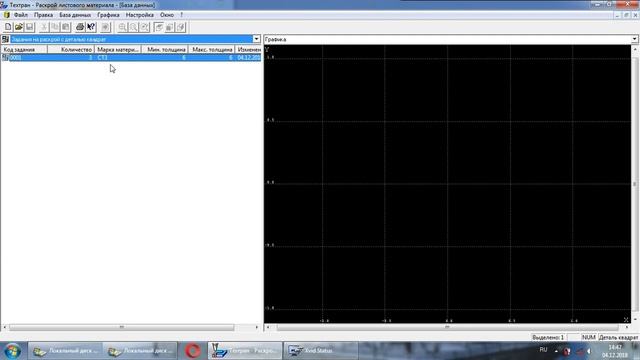Sort by Код задания column header

click(24, 49)
